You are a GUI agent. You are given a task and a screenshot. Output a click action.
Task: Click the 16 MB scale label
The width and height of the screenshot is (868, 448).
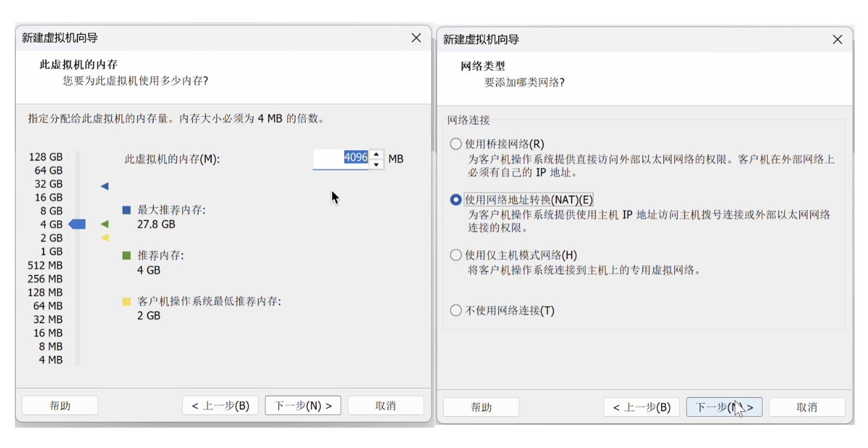pos(48,333)
